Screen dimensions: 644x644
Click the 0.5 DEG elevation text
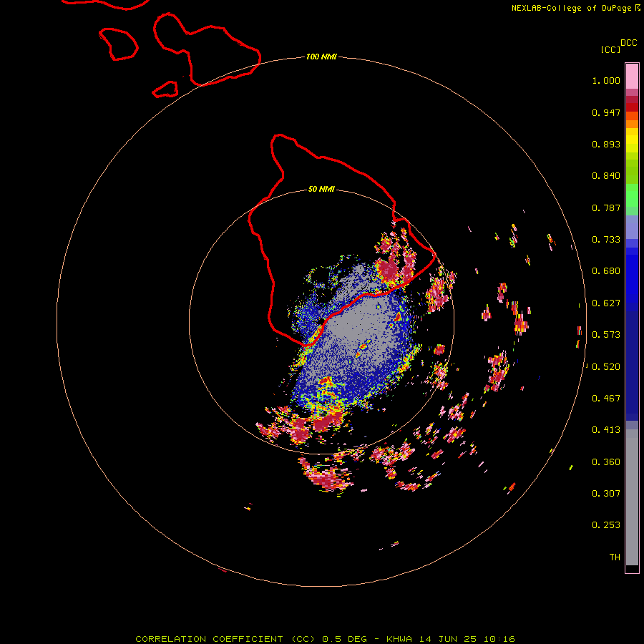(344, 639)
